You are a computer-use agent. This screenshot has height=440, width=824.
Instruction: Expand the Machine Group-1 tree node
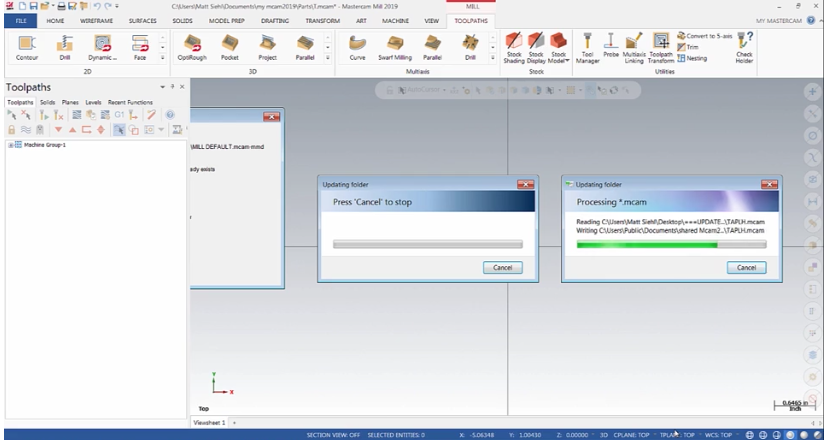[11, 145]
